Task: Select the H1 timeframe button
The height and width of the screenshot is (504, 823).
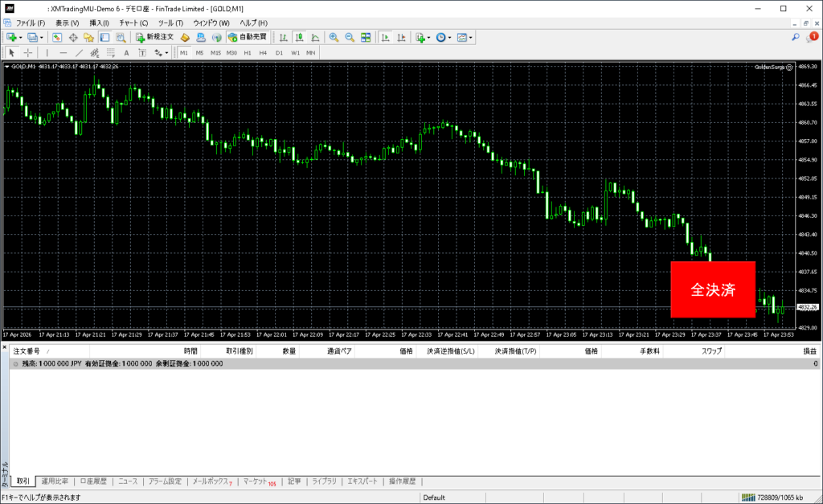Action: [x=248, y=52]
